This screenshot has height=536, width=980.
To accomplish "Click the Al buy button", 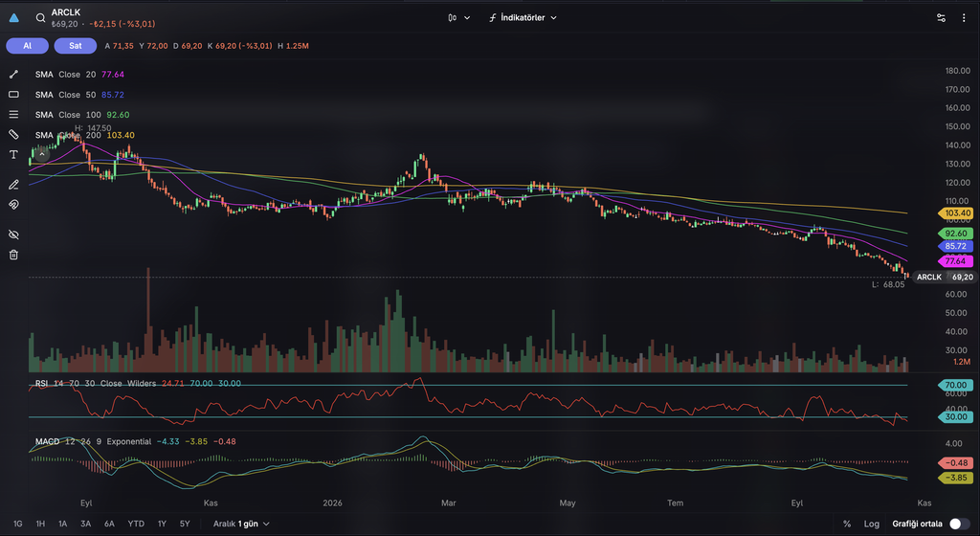I will 28,46.
